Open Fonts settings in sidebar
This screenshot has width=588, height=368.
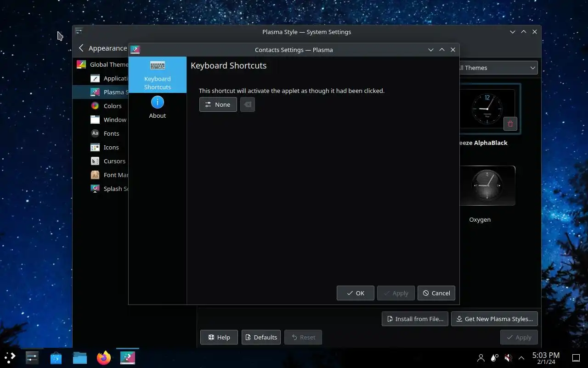click(x=101, y=133)
